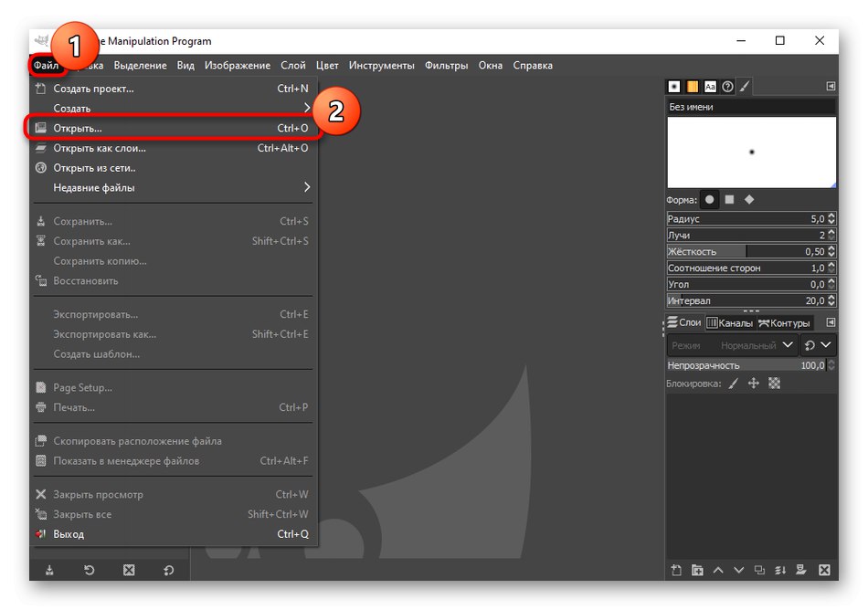Adjust the Угол stepper arrows
868x610 pixels.
(x=831, y=284)
